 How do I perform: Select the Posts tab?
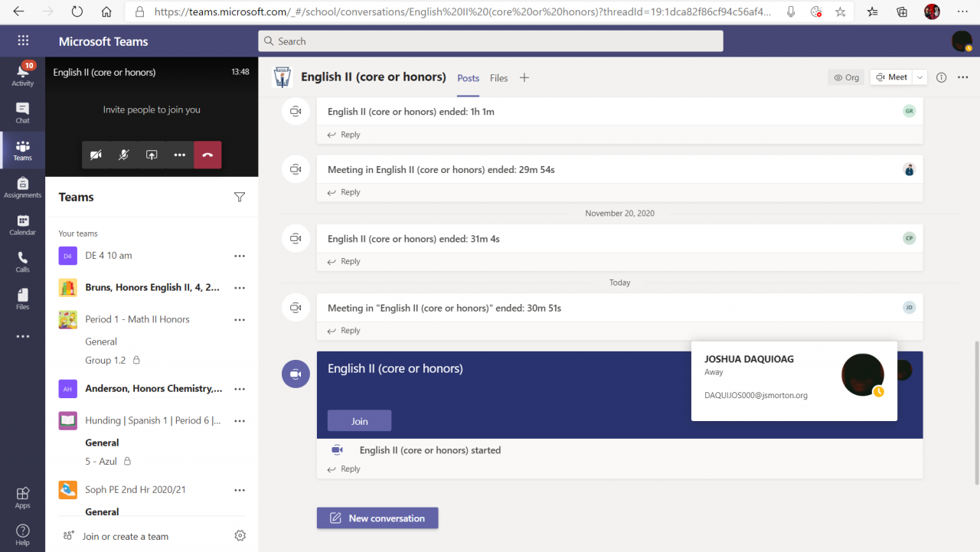(x=468, y=78)
